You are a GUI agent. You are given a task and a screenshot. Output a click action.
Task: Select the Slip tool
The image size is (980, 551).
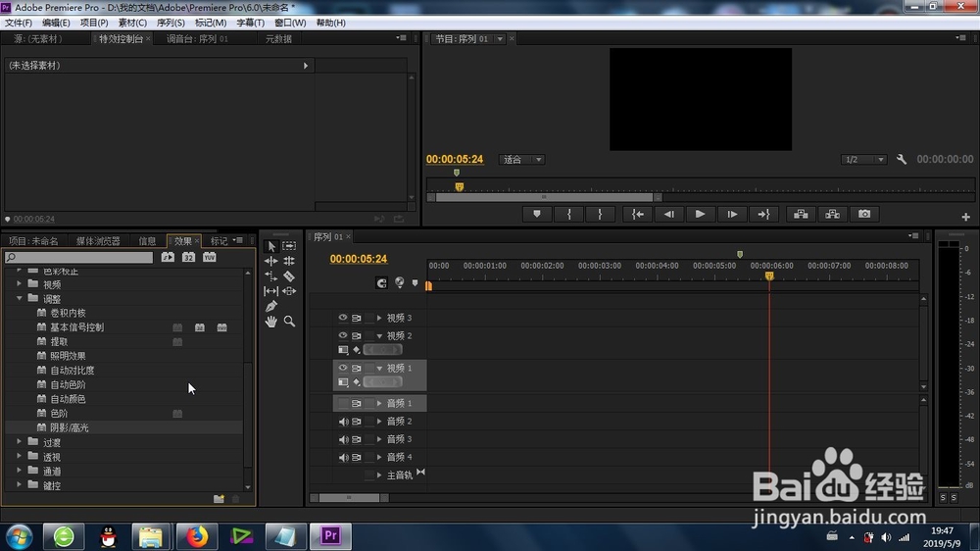click(271, 291)
